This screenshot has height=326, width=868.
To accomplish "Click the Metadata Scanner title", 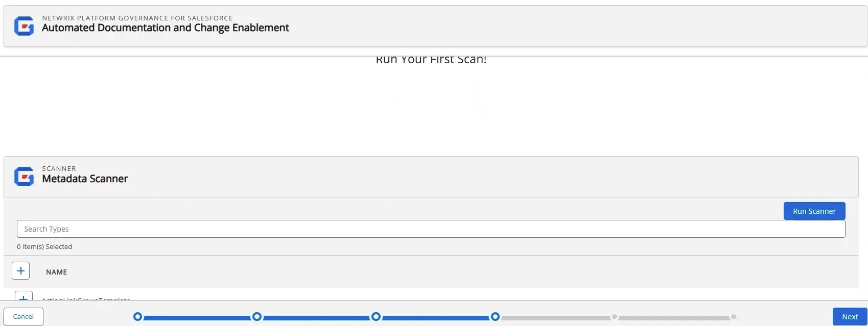I will [x=85, y=179].
